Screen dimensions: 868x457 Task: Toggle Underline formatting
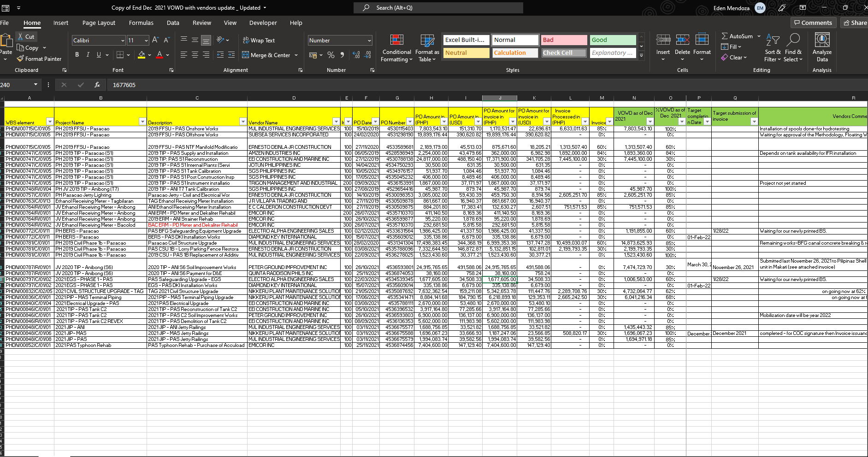coord(99,55)
